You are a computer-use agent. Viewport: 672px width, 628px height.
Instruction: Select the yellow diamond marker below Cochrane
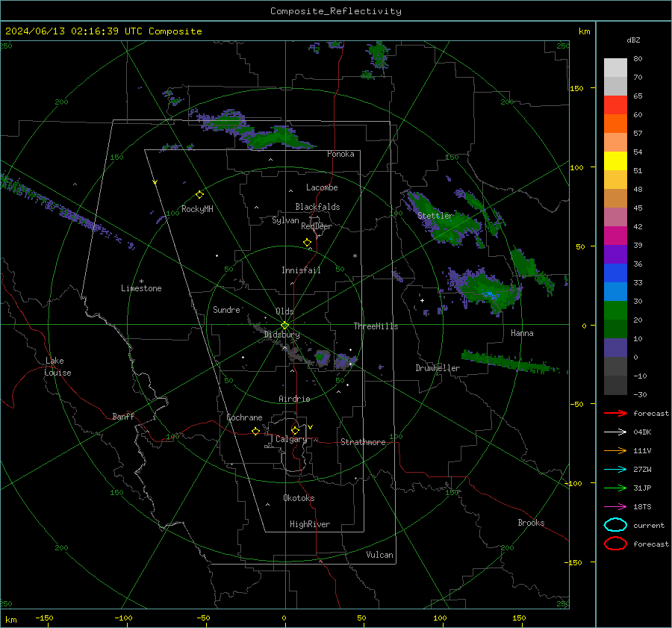[256, 431]
